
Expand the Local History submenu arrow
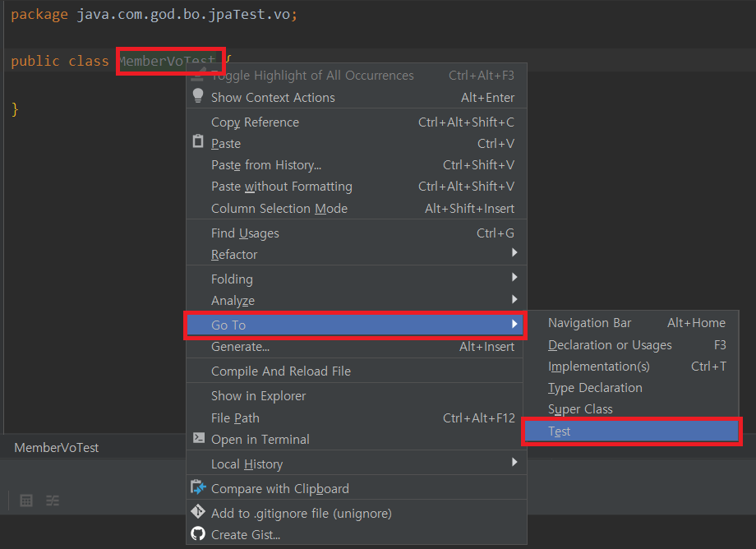[x=514, y=462]
